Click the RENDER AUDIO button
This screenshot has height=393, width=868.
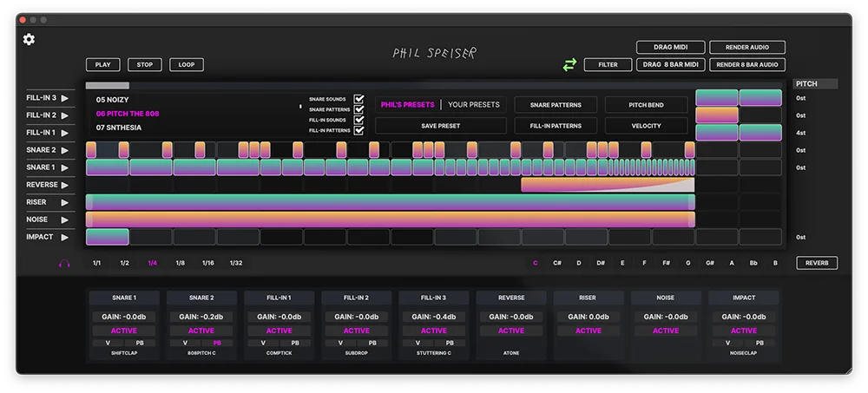tap(747, 47)
